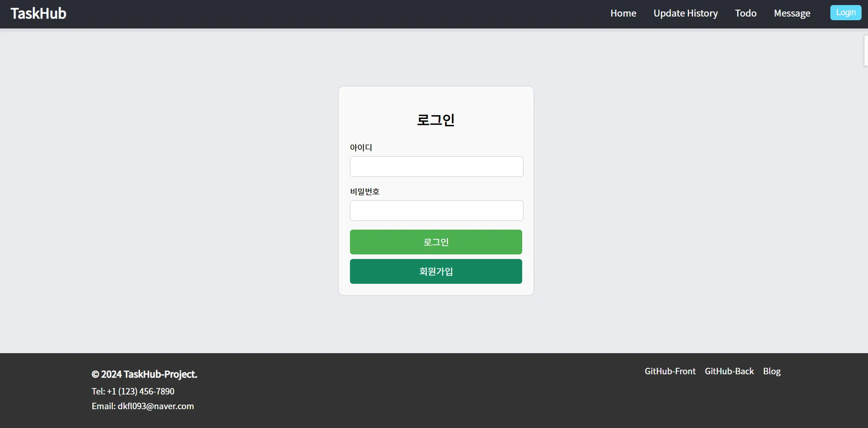Click the scrollbar on the right edge
The height and width of the screenshot is (428, 868).
point(865,51)
